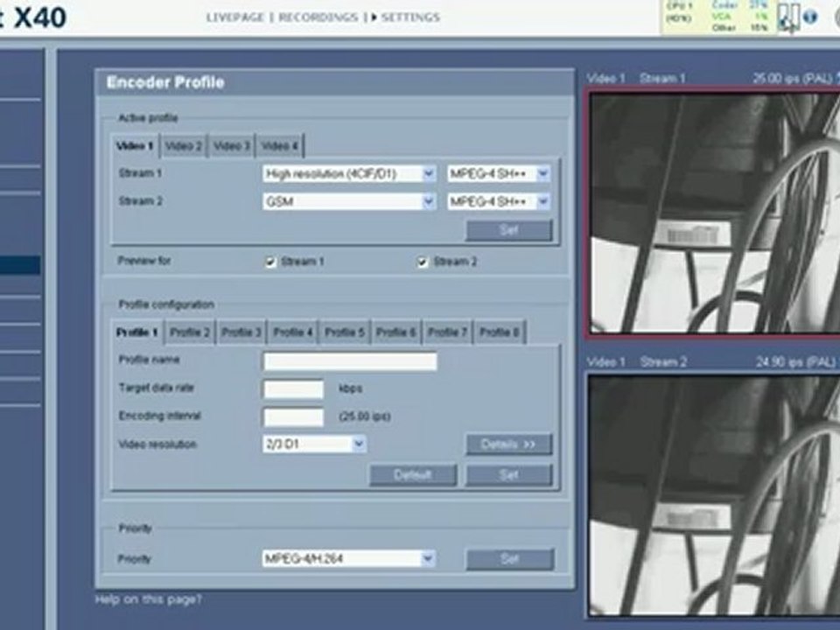840x630 pixels.
Task: Click the blue info icon in header
Action: click(x=810, y=17)
